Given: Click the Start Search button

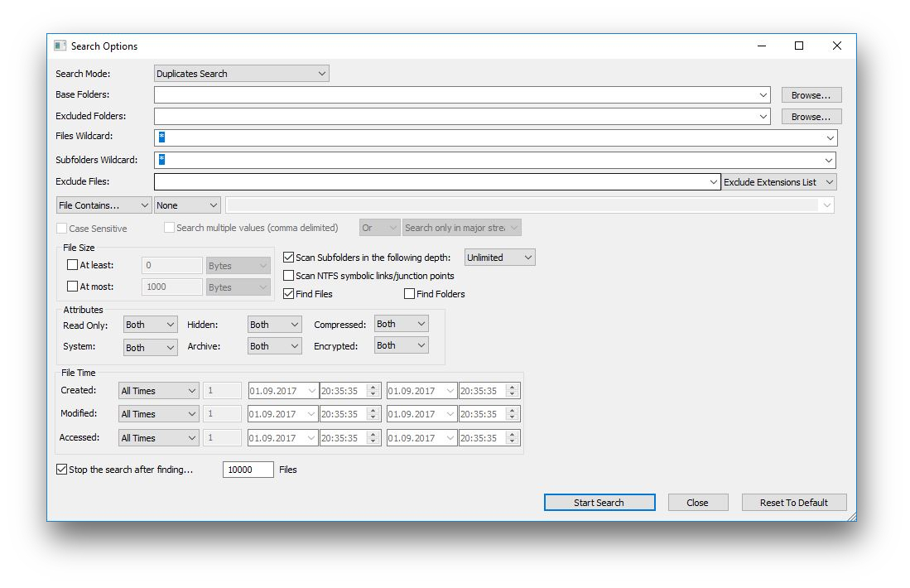Looking at the screenshot, I should point(599,503).
